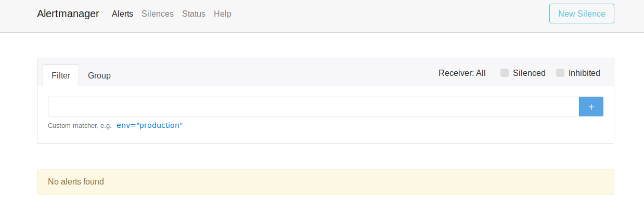Viewport: 644px width, 211px height.
Task: Click the word "Receiver:" in filter header
Action: (x=456, y=73)
